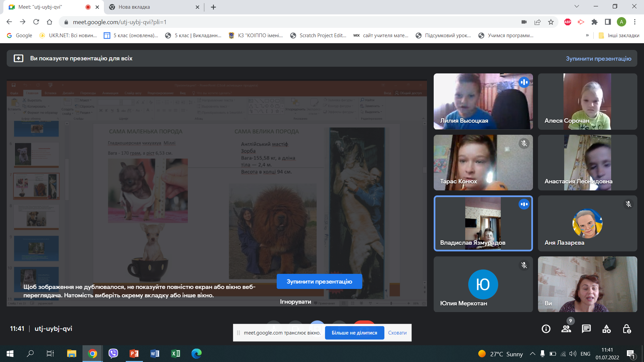Open tab search dropdown arrow
Viewport: 644px width, 362px height.
pyautogui.click(x=577, y=6)
